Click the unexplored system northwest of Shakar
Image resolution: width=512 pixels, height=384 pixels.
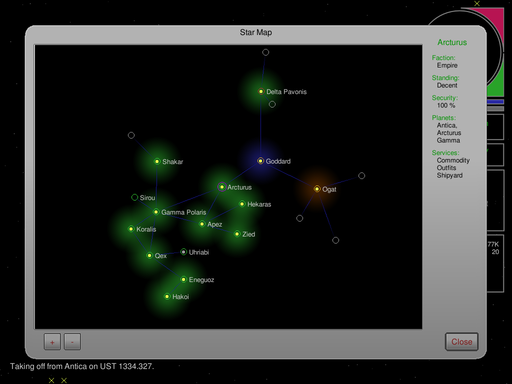[131, 135]
